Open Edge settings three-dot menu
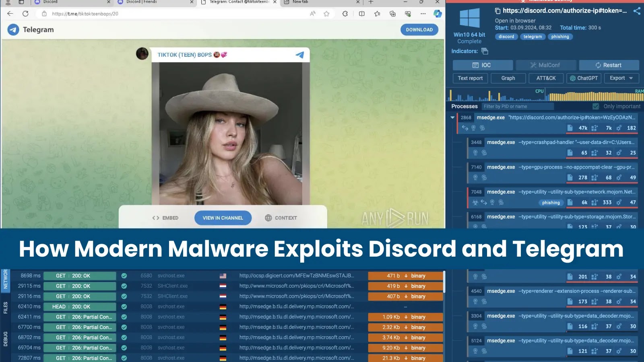The height and width of the screenshot is (362, 644). 423,14
